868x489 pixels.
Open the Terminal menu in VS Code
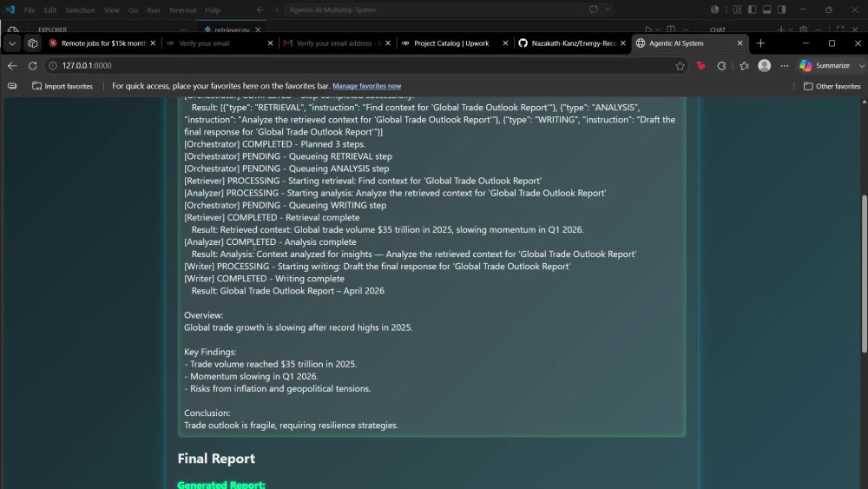click(x=182, y=10)
